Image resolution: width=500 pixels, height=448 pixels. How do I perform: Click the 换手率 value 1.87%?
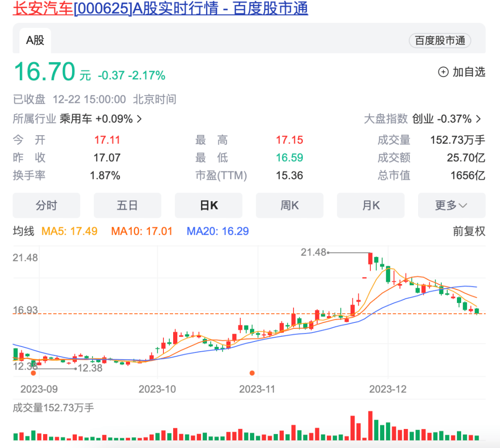(x=105, y=176)
